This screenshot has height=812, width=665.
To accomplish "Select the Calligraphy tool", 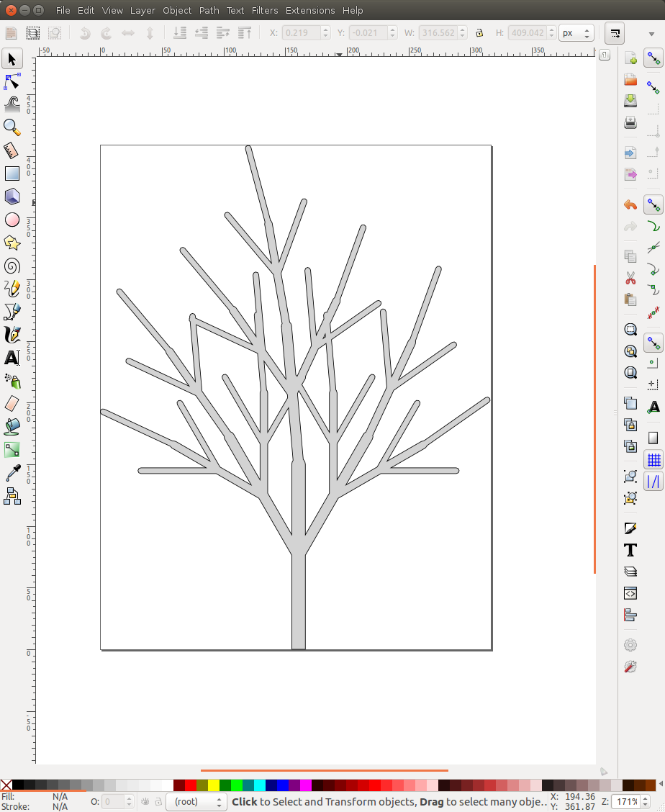I will point(12,335).
